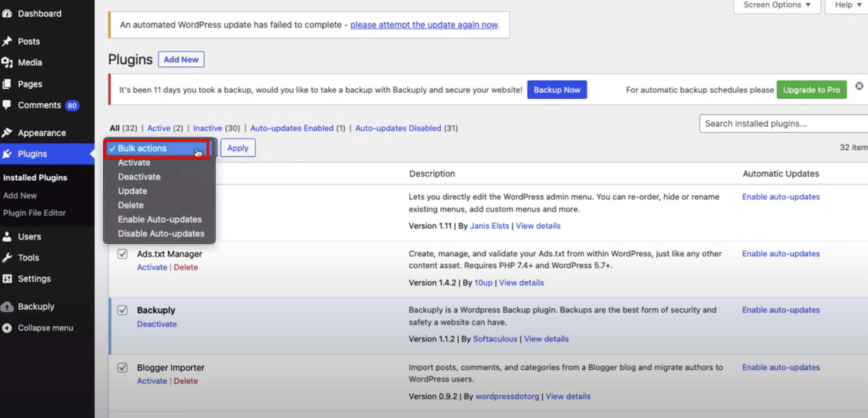Image resolution: width=868 pixels, height=418 pixels.
Task: View details for Ads.txt Manager
Action: [x=521, y=283]
